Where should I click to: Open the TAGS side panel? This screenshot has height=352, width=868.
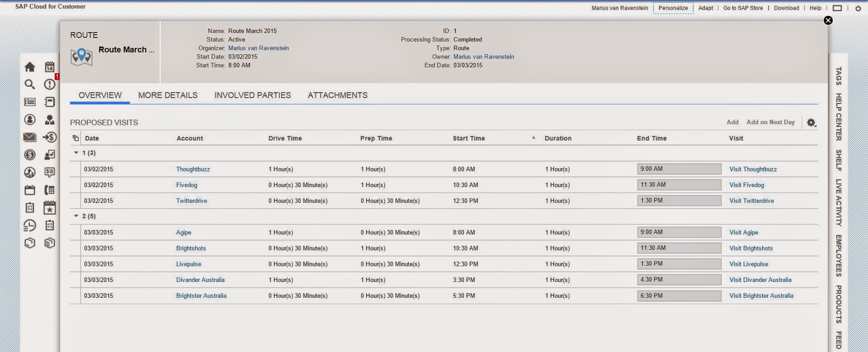[839, 76]
